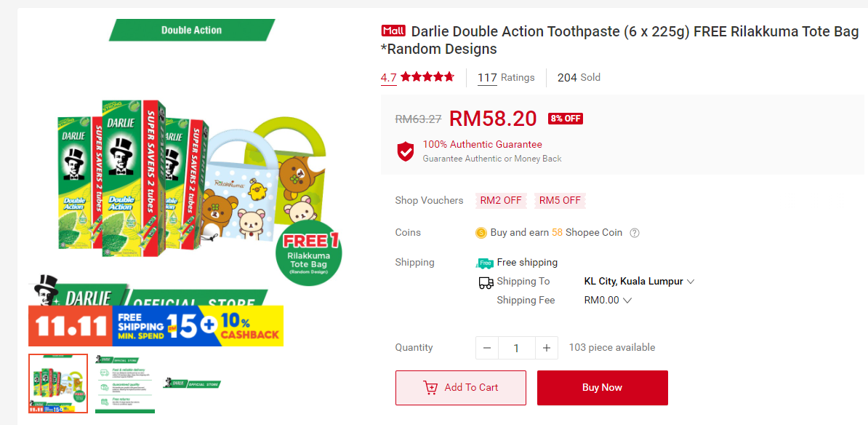Increase quantity with plus button

click(x=547, y=348)
